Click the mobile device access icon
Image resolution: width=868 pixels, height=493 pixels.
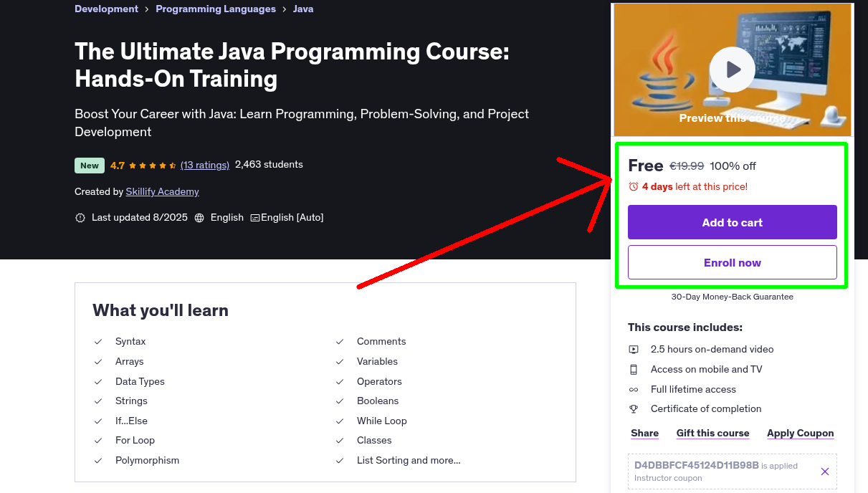[x=634, y=370]
